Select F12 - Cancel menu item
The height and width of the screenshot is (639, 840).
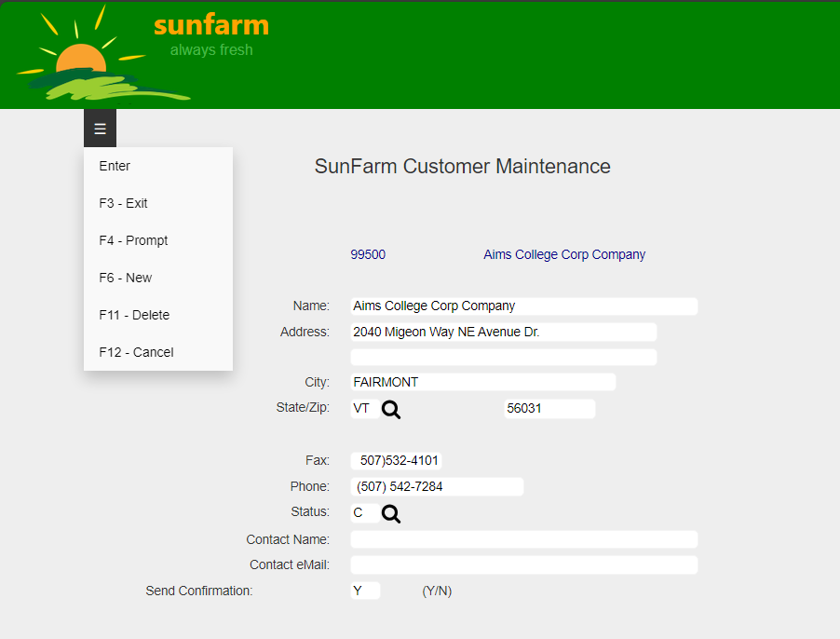[x=158, y=352]
